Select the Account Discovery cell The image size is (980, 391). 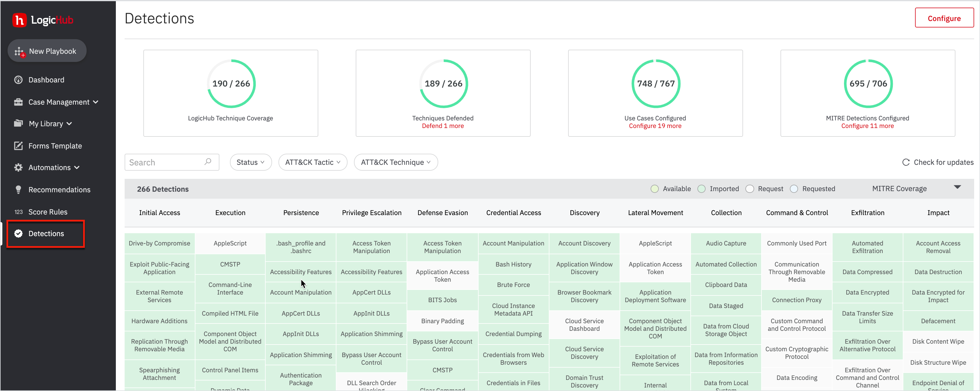pos(584,243)
